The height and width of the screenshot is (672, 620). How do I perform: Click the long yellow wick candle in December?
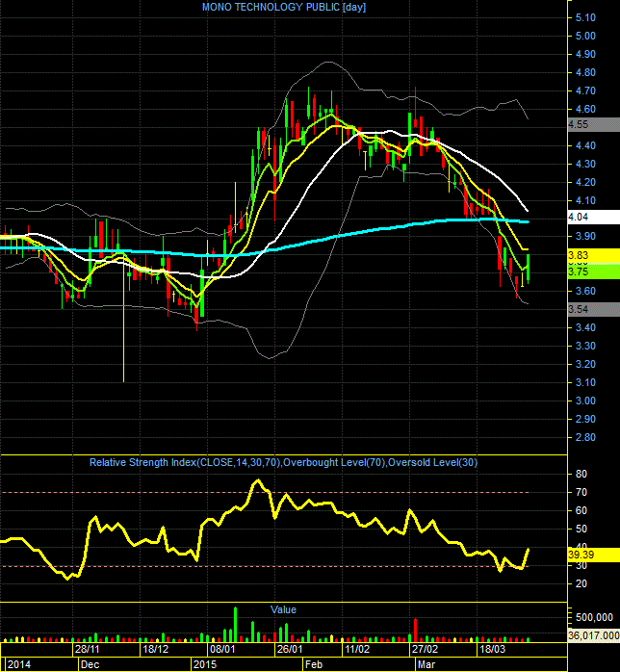tap(124, 324)
